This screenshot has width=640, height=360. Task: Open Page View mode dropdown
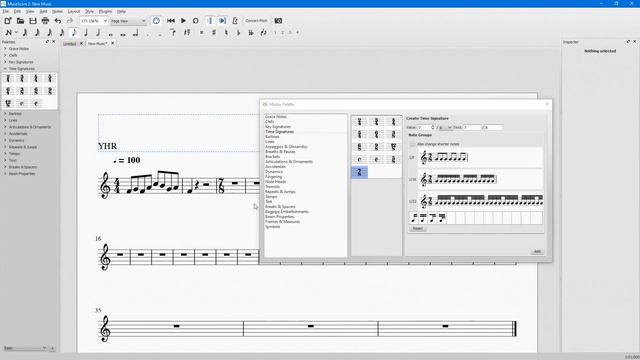click(x=129, y=21)
